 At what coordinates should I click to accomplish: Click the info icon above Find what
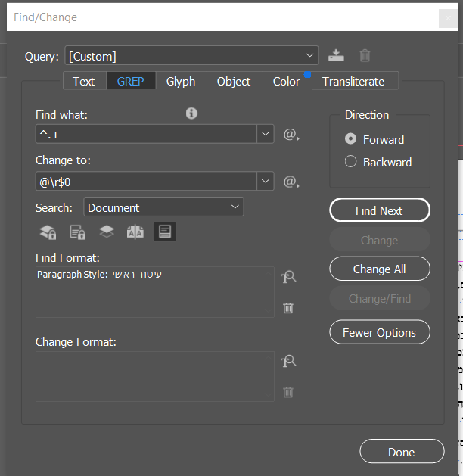click(x=191, y=114)
